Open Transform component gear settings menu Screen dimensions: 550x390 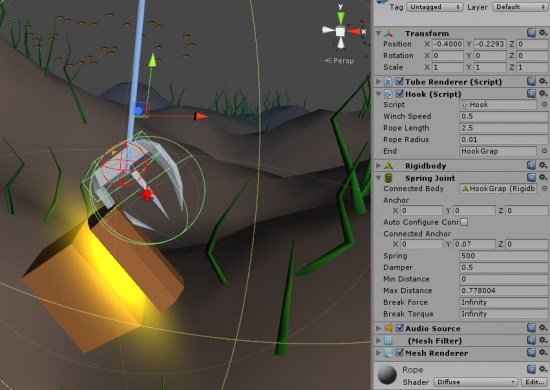(x=543, y=33)
